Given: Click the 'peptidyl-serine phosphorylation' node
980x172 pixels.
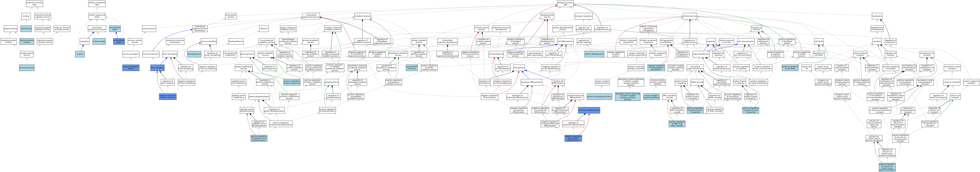Looking at the screenshot, I should click(x=247, y=110).
